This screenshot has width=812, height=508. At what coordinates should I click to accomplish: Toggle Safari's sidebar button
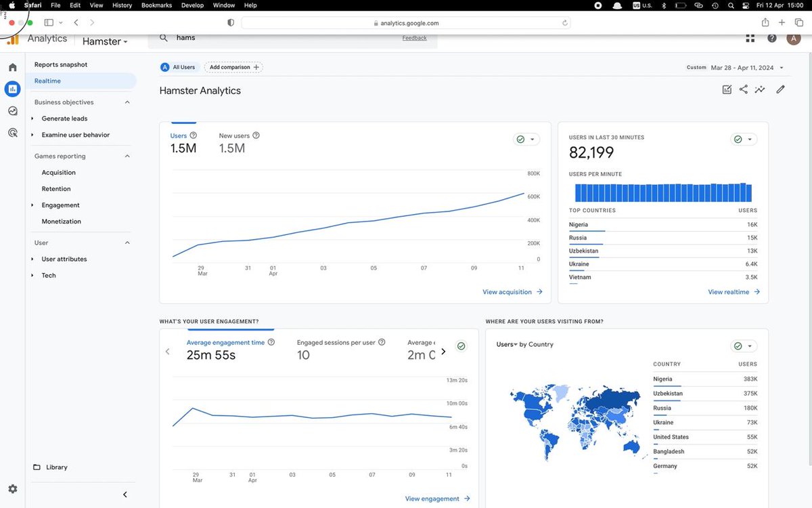pyautogui.click(x=49, y=22)
